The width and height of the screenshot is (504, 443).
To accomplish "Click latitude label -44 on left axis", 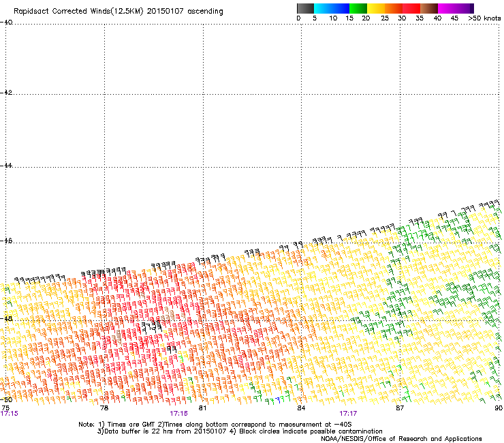I will pyautogui.click(x=6, y=166).
